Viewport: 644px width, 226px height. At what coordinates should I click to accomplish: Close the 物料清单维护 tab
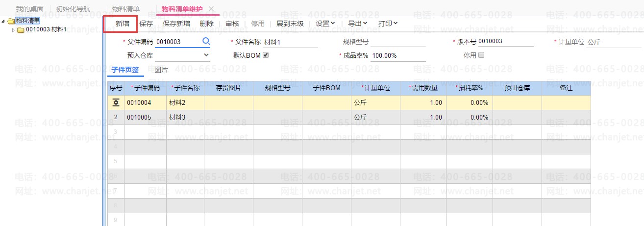(211, 9)
